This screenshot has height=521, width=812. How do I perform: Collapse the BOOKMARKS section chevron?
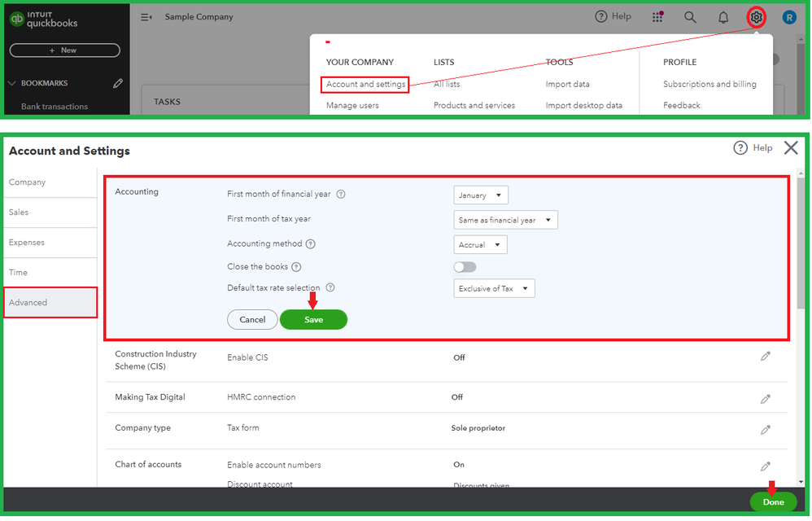tap(12, 83)
